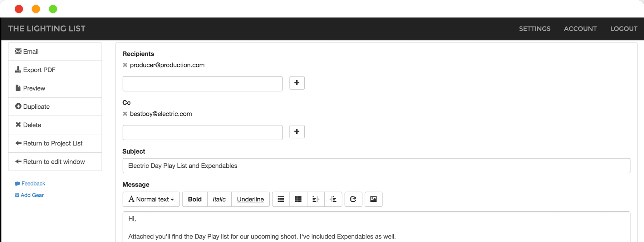The image size is (644, 242).
Task: Focus the new recipient email field
Action: pyautogui.click(x=203, y=84)
